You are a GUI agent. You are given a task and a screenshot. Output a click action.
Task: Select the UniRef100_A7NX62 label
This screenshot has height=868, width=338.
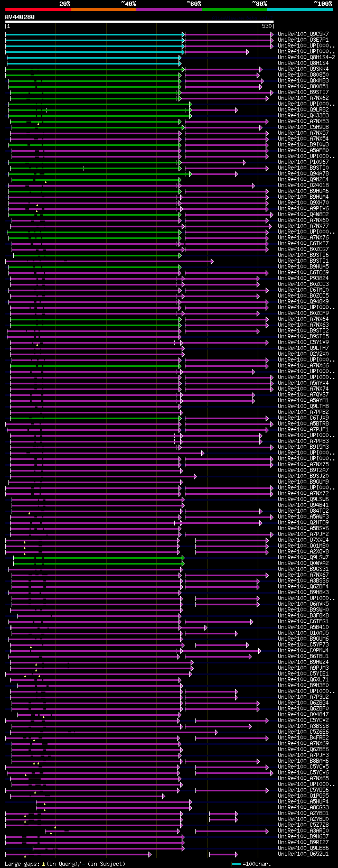point(303,98)
